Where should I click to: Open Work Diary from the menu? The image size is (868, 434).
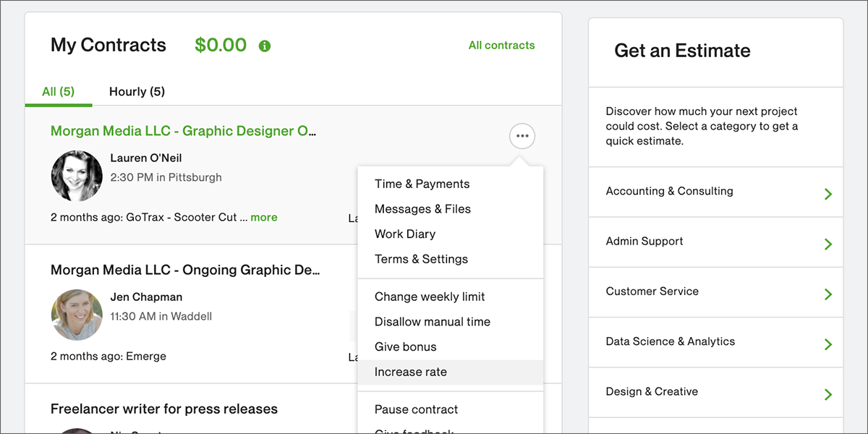point(450,234)
